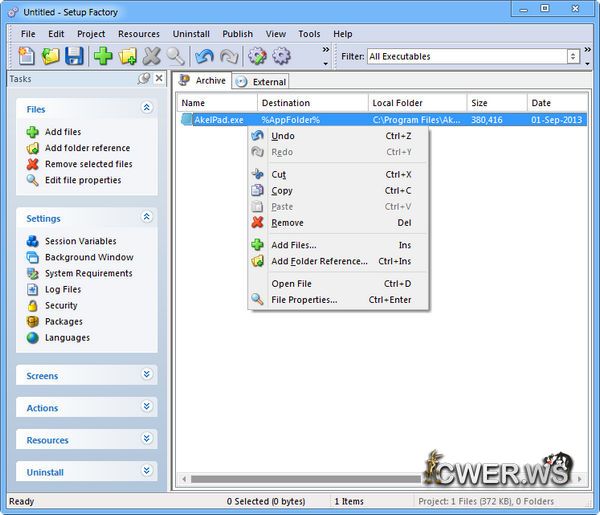Choose Copy from the context menu
Image resolution: width=600 pixels, height=515 pixels.
[x=282, y=190]
